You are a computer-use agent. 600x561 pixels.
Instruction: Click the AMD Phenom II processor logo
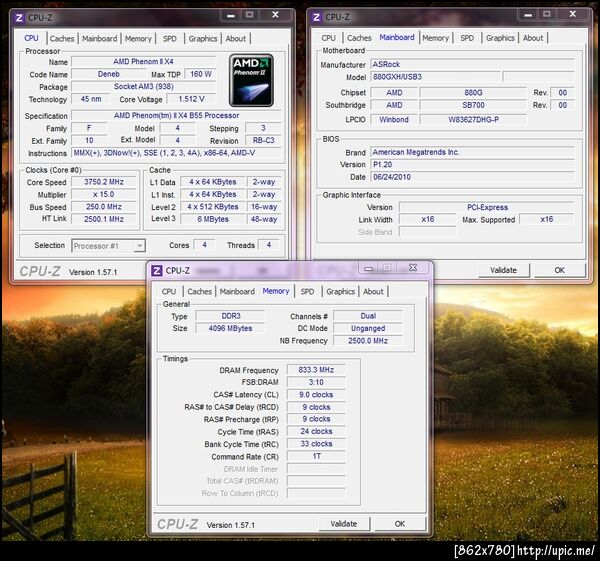coord(251,80)
